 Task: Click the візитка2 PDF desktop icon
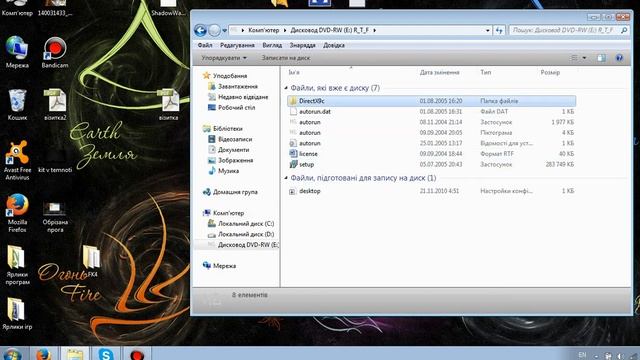[55, 104]
